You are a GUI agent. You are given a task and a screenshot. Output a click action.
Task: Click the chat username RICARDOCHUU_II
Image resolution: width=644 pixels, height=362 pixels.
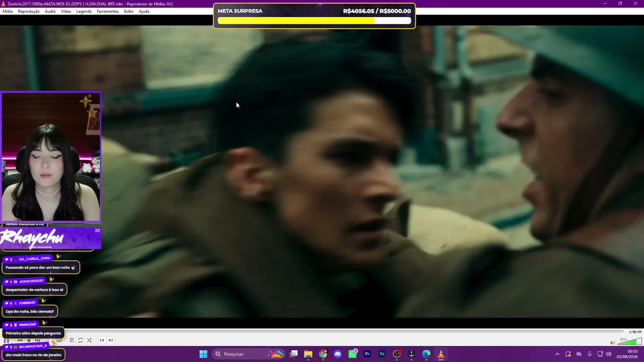[33, 346]
